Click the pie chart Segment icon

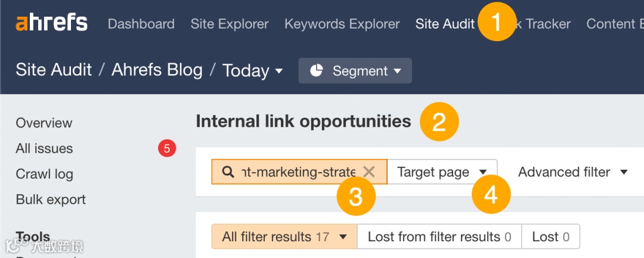pyautogui.click(x=317, y=70)
